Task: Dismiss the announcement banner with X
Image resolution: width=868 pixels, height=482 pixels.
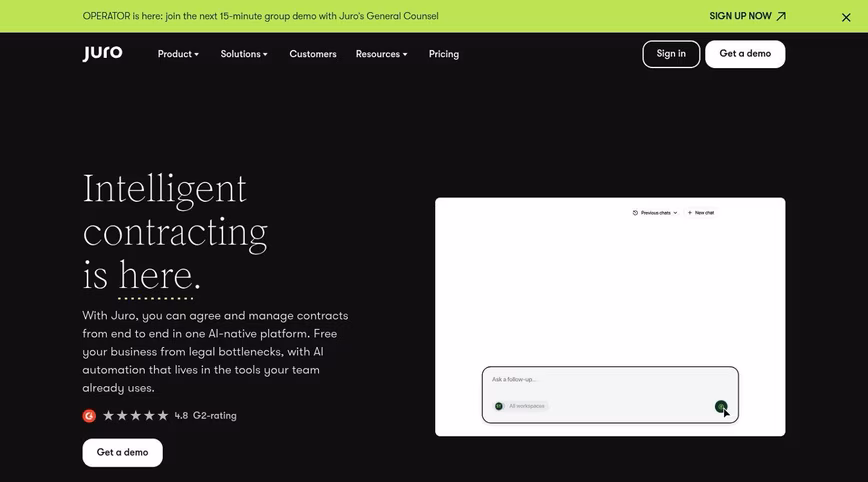Action: [x=846, y=17]
